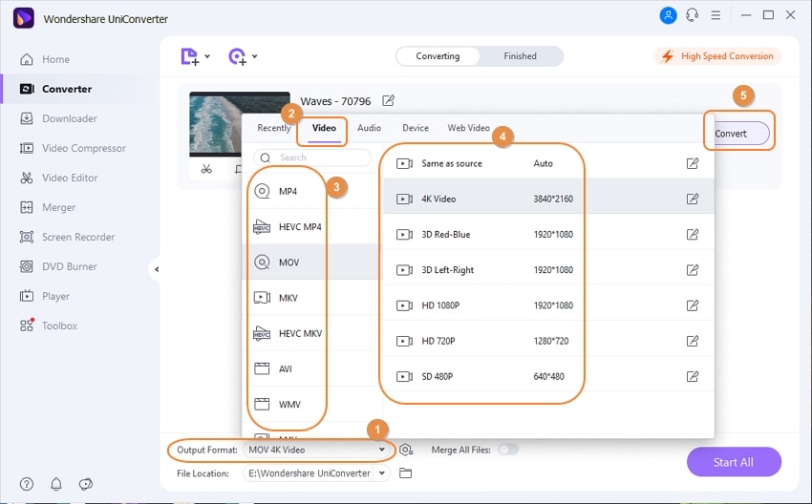Edit the HD 1080P preset settings
This screenshot has height=504, width=812.
coord(693,305)
